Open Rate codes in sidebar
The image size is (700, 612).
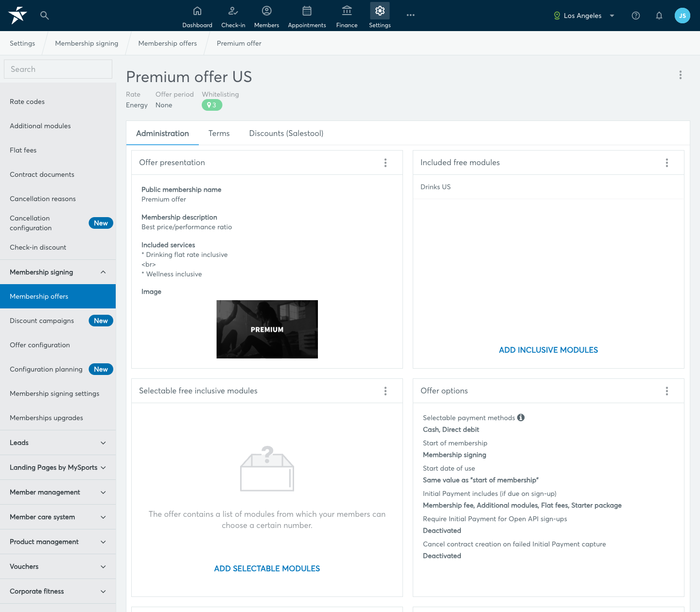[58, 102]
